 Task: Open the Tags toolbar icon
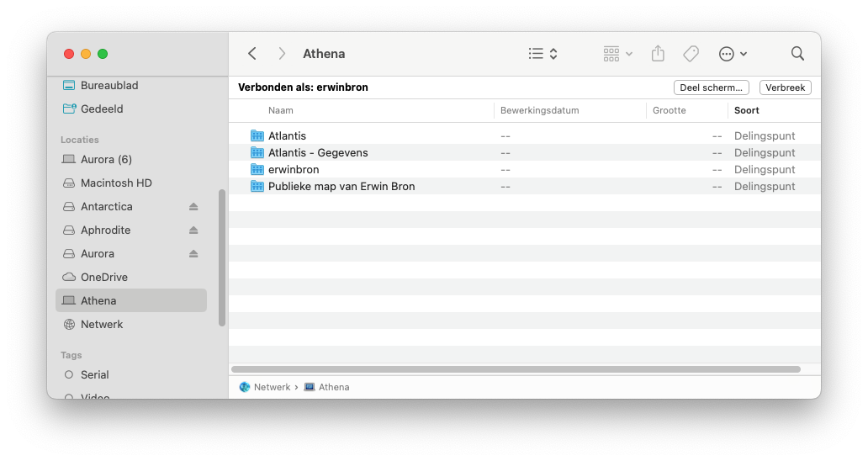691,54
